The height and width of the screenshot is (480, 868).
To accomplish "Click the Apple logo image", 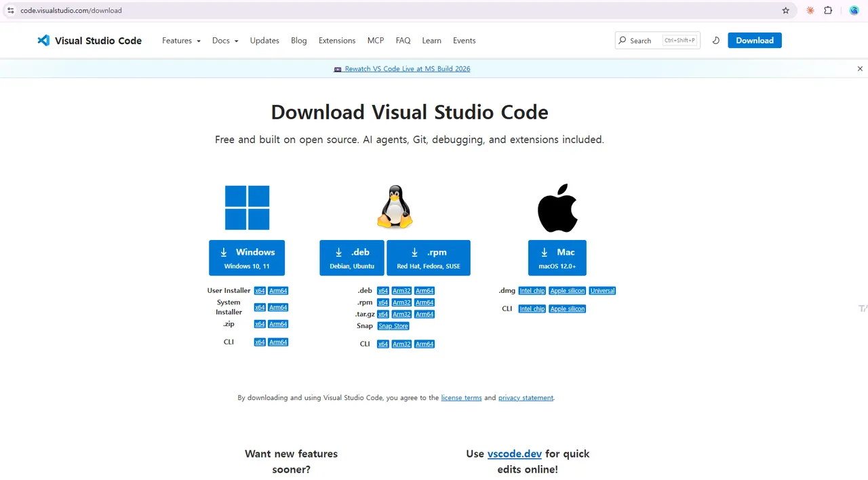I will coord(557,207).
